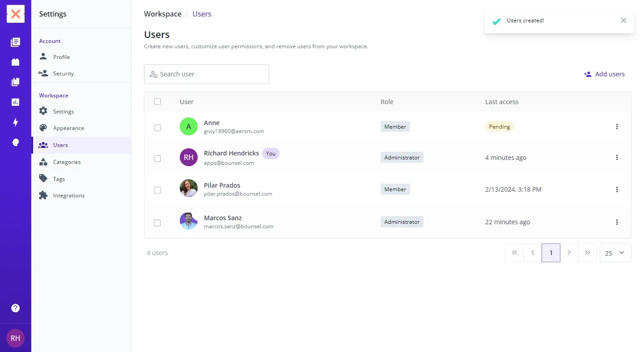This screenshot has height=352, width=644.
Task: Check the select-all users checkbox
Action: [157, 101]
